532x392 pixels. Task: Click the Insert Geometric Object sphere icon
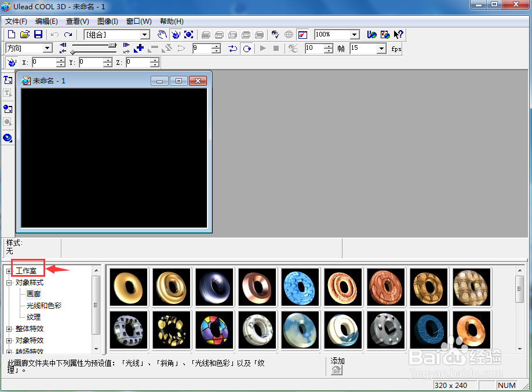8,138
